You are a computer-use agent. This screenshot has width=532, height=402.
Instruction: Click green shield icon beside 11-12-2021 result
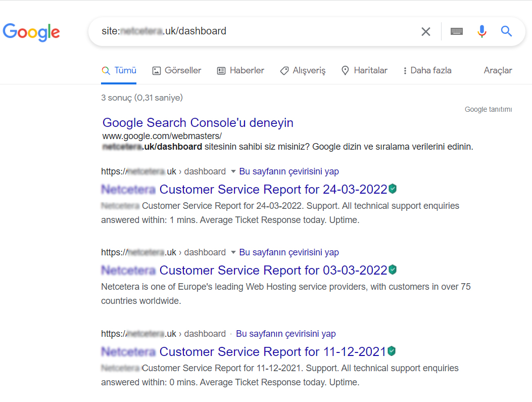(x=392, y=351)
